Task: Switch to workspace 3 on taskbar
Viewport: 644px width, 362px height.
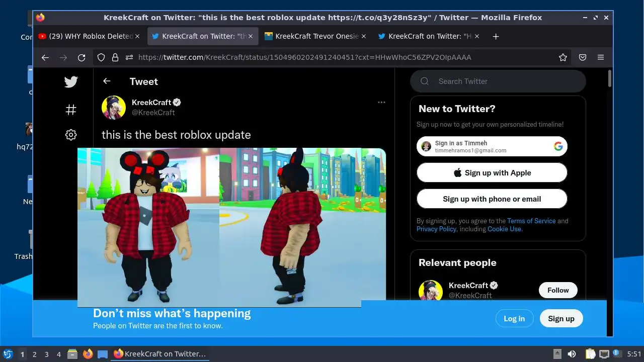Action: point(46,354)
